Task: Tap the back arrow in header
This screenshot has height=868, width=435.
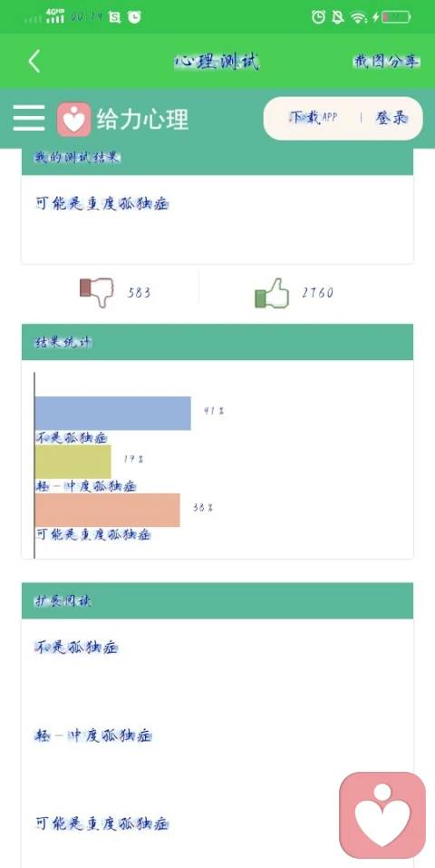Action: click(x=34, y=61)
